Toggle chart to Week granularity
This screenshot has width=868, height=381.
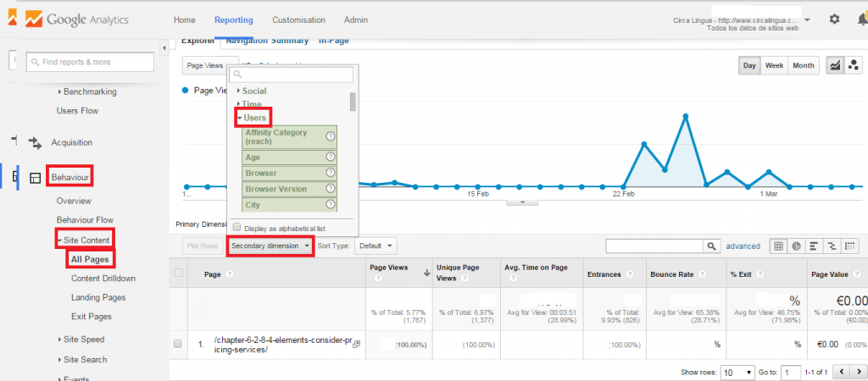click(774, 65)
